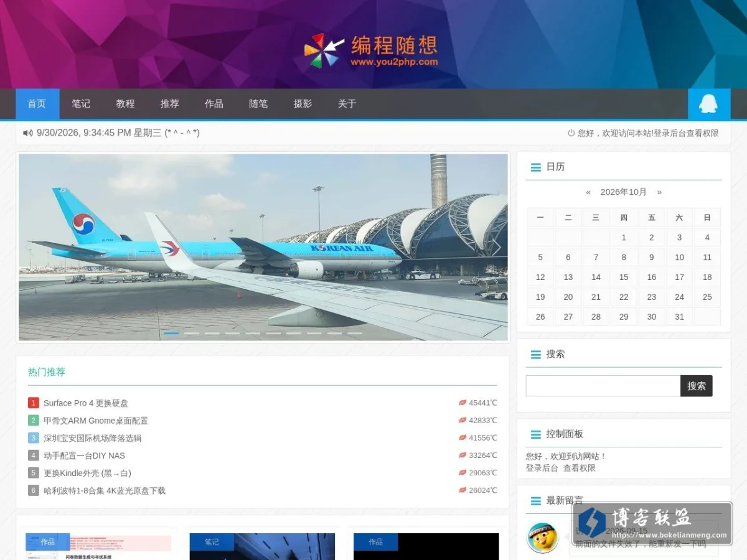
Task: Open the 教程 navigation tab
Action: click(x=125, y=104)
